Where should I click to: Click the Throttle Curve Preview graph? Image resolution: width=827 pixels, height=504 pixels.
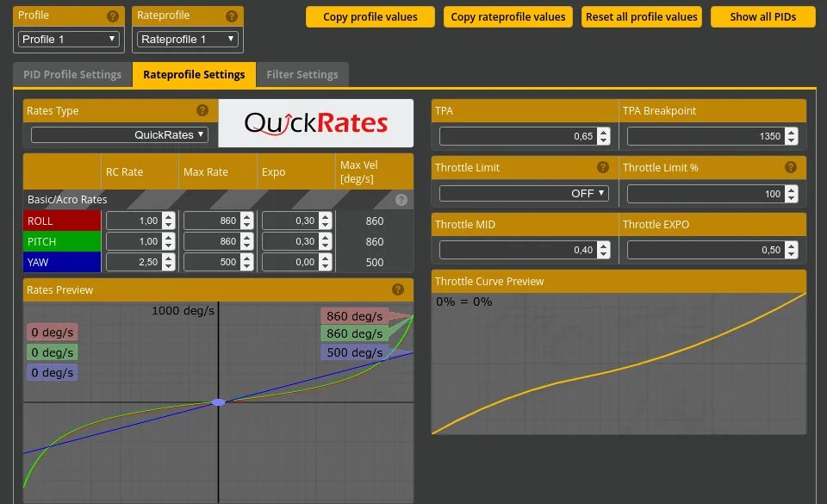[619, 364]
